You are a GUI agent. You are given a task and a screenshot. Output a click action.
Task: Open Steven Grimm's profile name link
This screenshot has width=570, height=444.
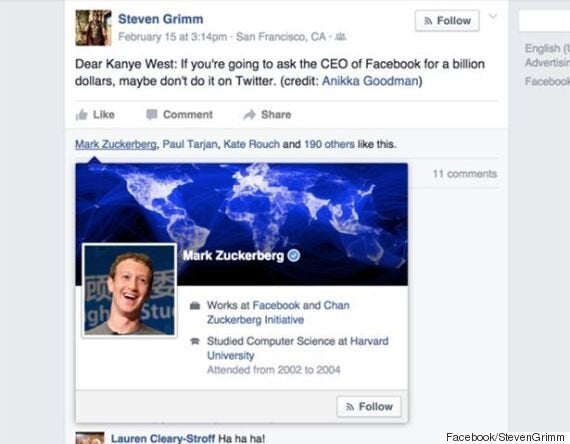pos(161,19)
